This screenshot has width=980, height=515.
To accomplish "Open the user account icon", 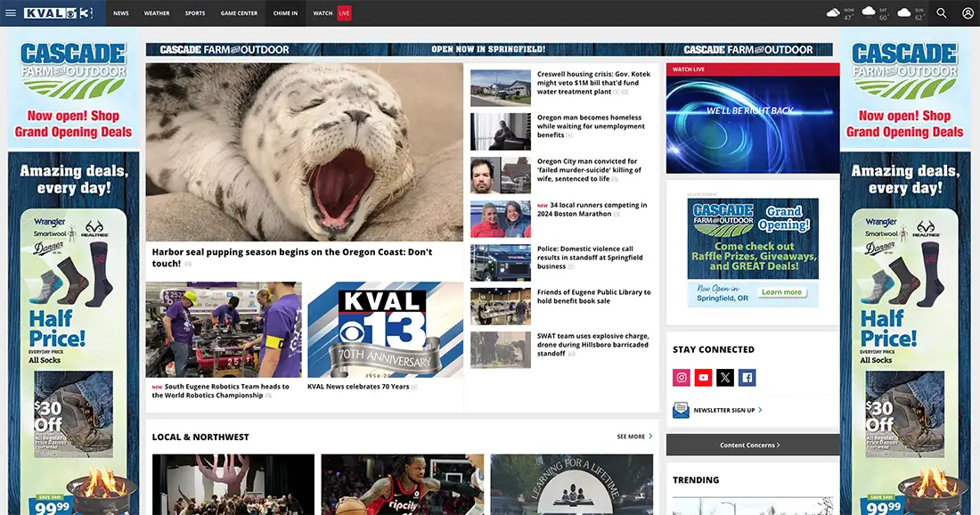I will click(968, 12).
